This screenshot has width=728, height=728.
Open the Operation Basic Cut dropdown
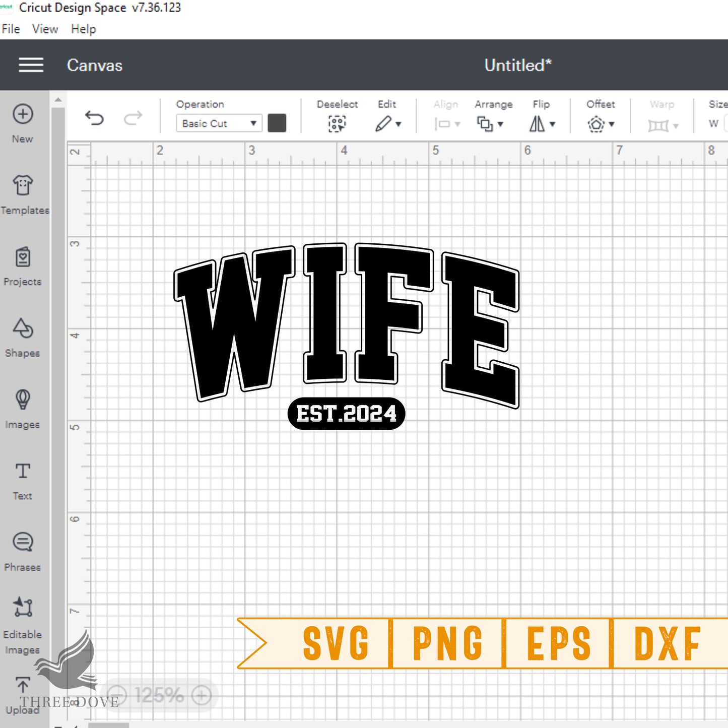(219, 123)
